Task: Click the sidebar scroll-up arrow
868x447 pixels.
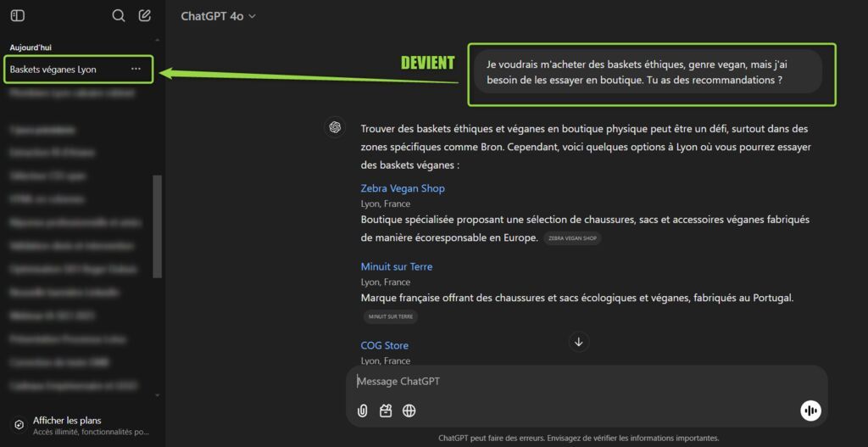Action: (x=157, y=41)
